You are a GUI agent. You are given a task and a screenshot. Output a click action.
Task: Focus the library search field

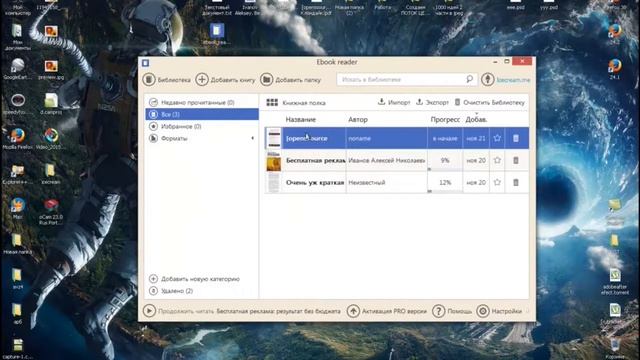[407, 80]
